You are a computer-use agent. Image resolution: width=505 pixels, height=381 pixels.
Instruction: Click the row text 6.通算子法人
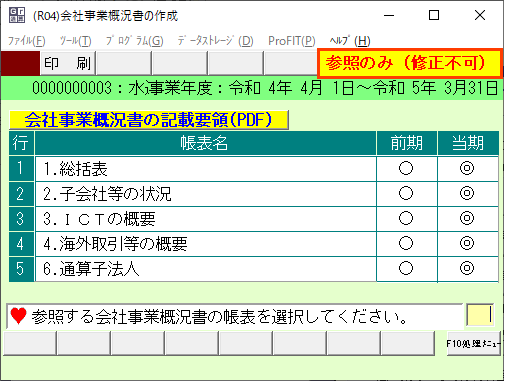91,269
